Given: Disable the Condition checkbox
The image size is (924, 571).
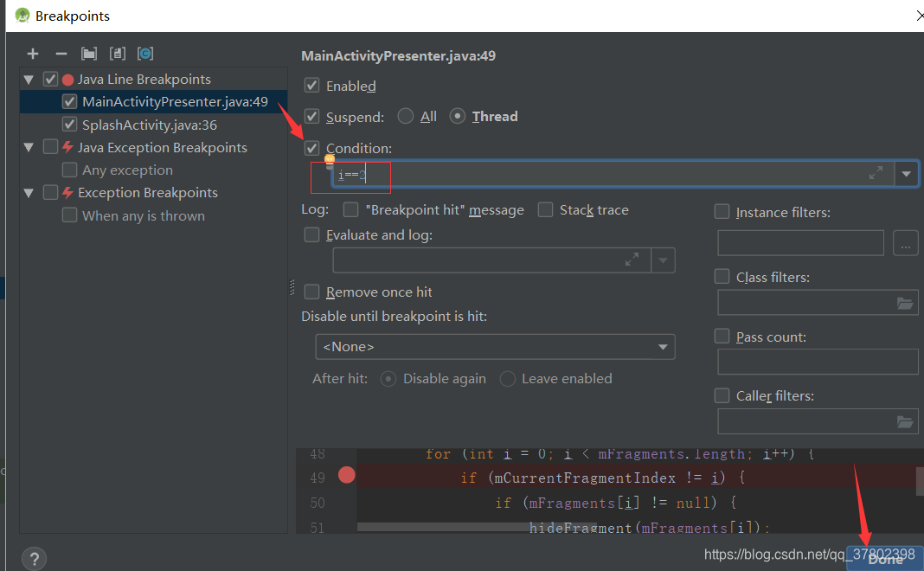Looking at the screenshot, I should click(x=311, y=148).
